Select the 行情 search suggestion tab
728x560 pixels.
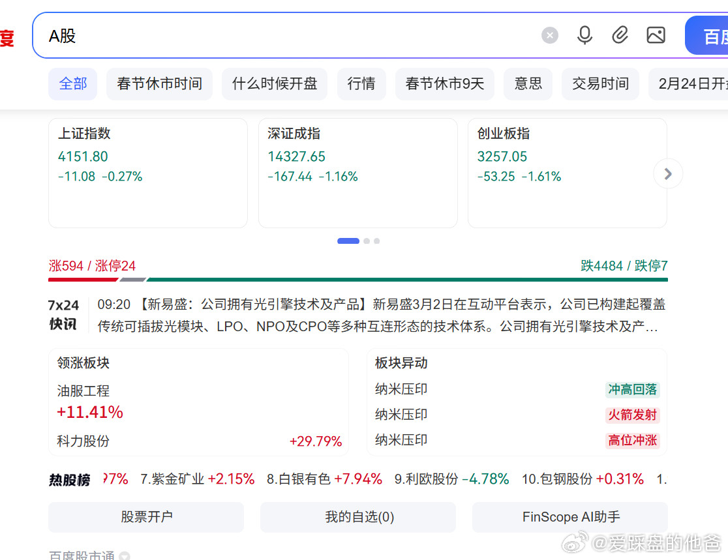(361, 83)
